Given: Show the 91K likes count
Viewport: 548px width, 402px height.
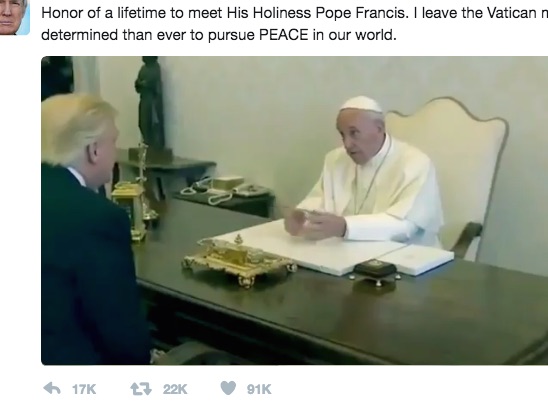Looking at the screenshot, I should (x=259, y=389).
